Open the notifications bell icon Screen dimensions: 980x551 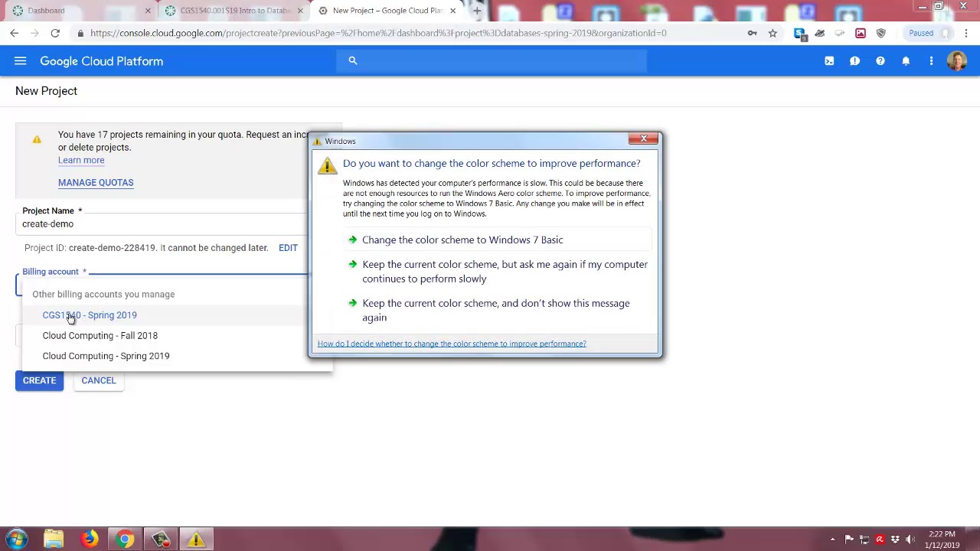(906, 61)
